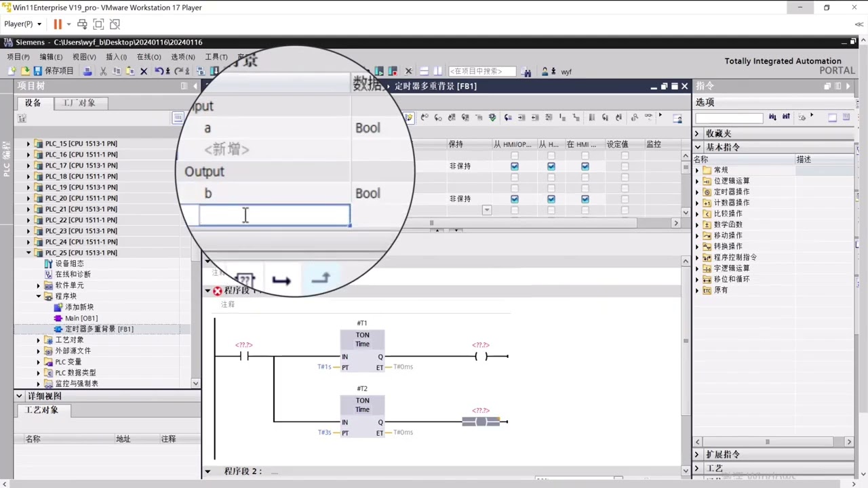Collapse the PLC_25 device node
This screenshot has height=488, width=868.
[28, 253]
